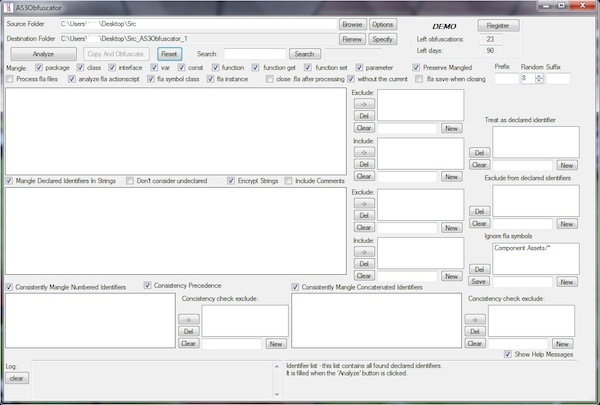Enable Don't consider undeclared checkbox
600x405 pixels.
point(130,181)
